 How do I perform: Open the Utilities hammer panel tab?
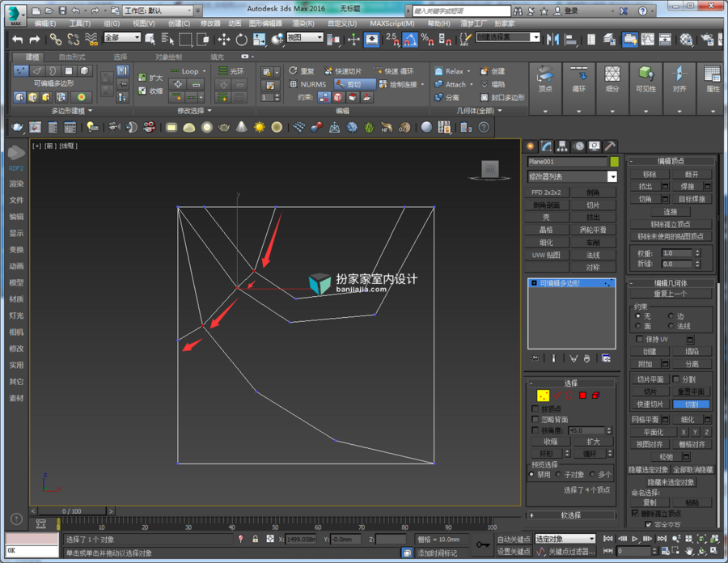coord(610,146)
